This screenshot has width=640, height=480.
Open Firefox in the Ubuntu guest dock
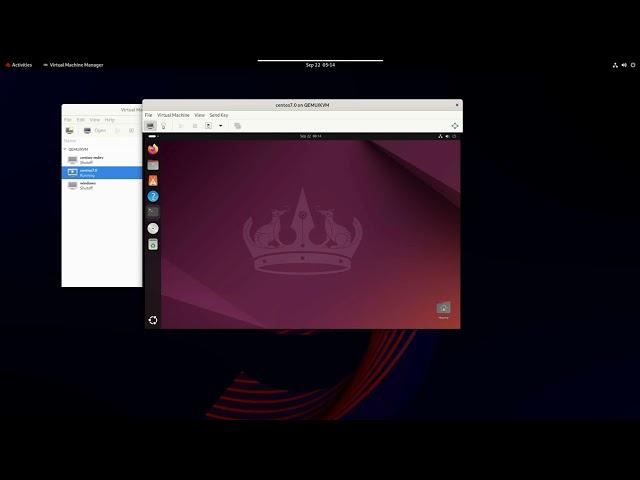click(x=153, y=149)
